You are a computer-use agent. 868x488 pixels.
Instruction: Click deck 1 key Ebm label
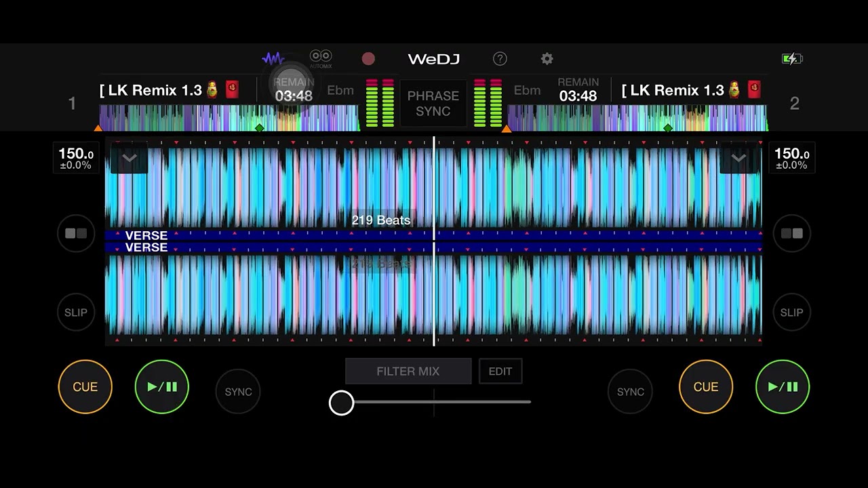pyautogui.click(x=340, y=90)
